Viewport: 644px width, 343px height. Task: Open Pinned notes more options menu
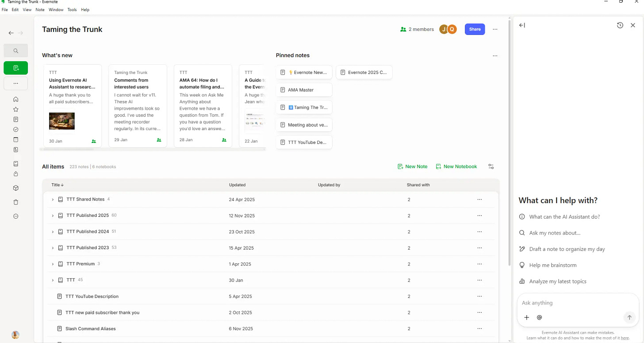coord(495,56)
